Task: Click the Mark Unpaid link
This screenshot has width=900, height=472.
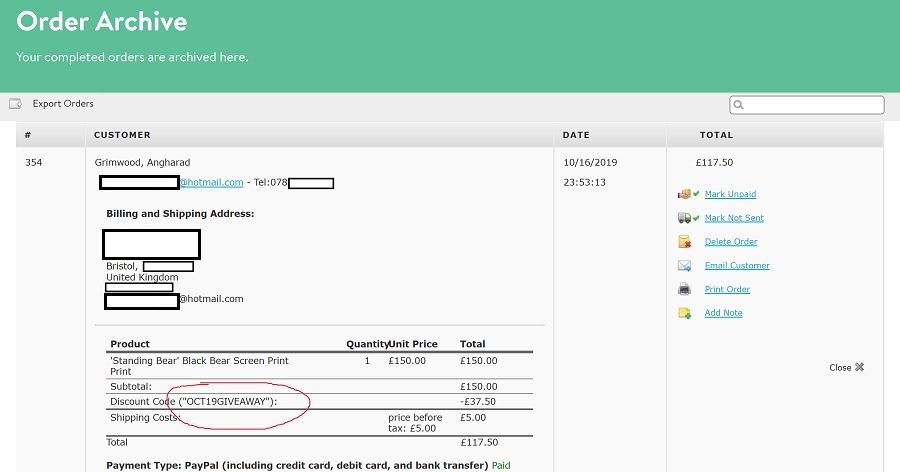Action: coord(730,194)
